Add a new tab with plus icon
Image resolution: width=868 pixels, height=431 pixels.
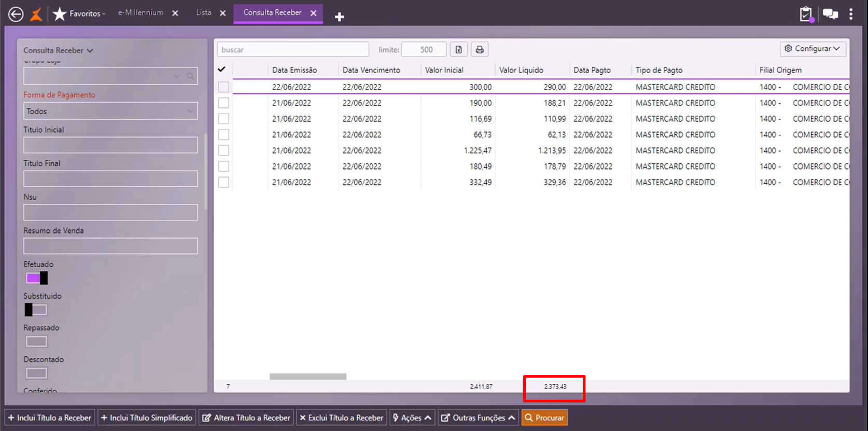339,17
